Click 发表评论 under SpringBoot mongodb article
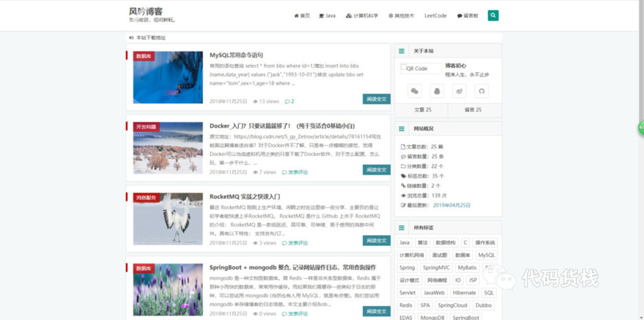Screen dimensions: 644x320 [295, 314]
